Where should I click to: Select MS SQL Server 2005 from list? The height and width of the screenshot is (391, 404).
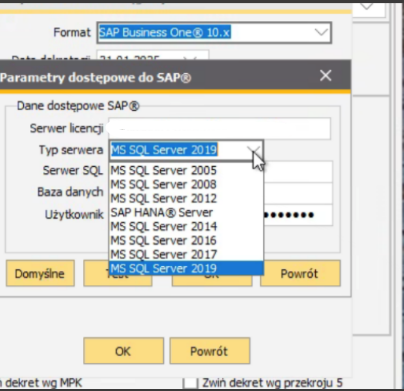coord(186,170)
